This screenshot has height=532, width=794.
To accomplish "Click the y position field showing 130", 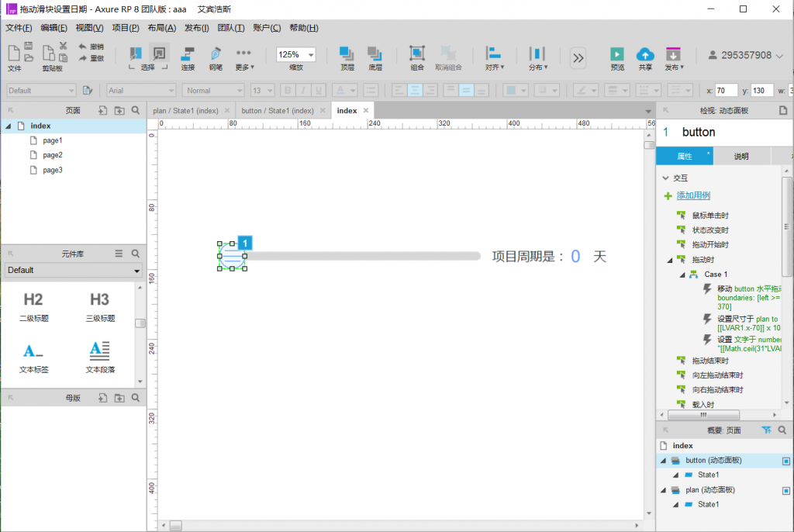I will pos(762,91).
